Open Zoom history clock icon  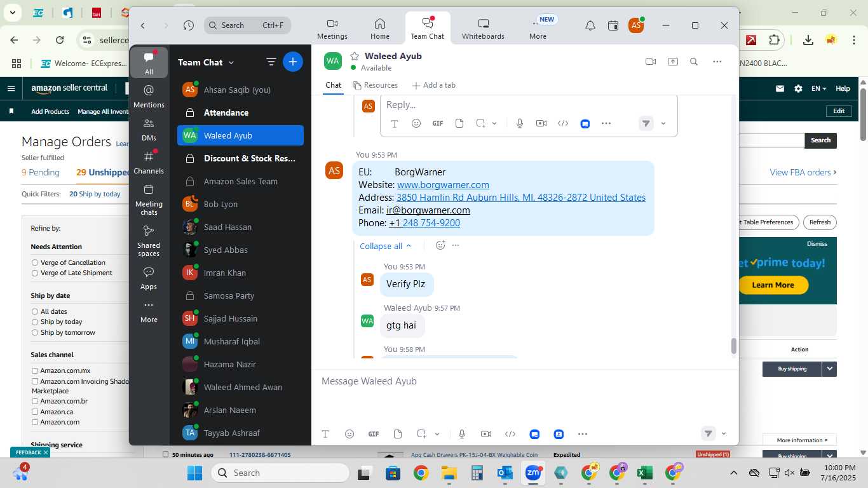pos(189,25)
